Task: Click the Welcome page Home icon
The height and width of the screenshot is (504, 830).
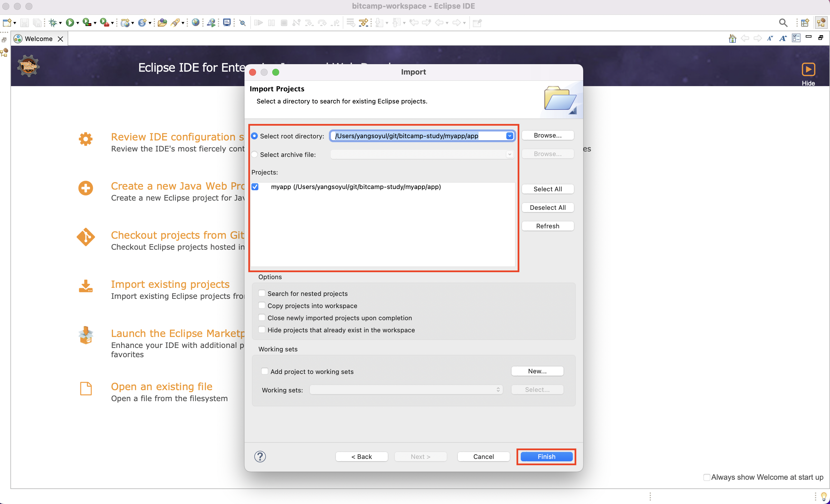Action: 732,38
